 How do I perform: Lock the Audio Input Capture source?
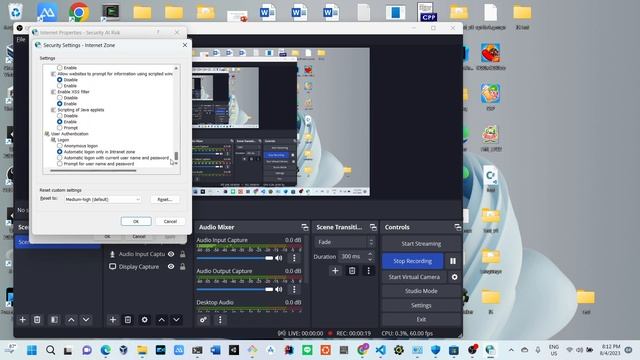point(182,254)
